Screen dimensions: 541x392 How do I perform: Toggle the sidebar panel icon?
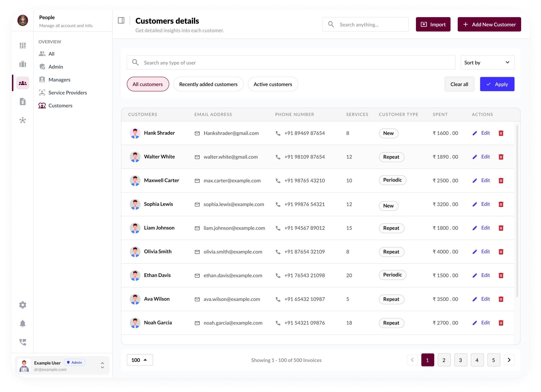[121, 20]
